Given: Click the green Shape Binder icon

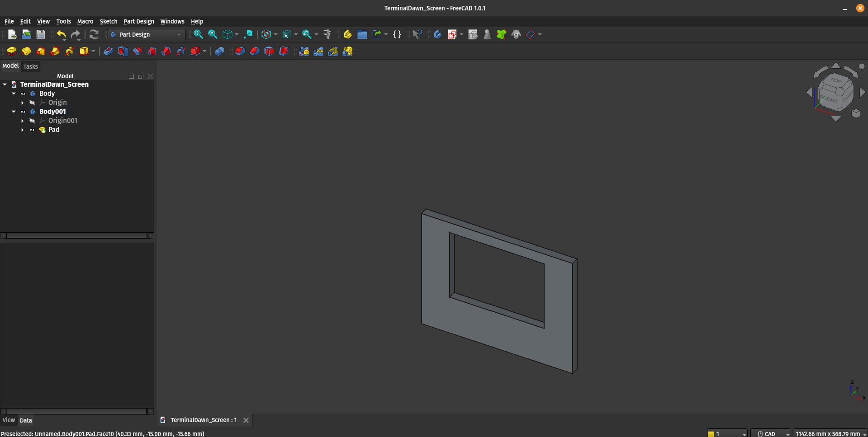Looking at the screenshot, I should [502, 34].
